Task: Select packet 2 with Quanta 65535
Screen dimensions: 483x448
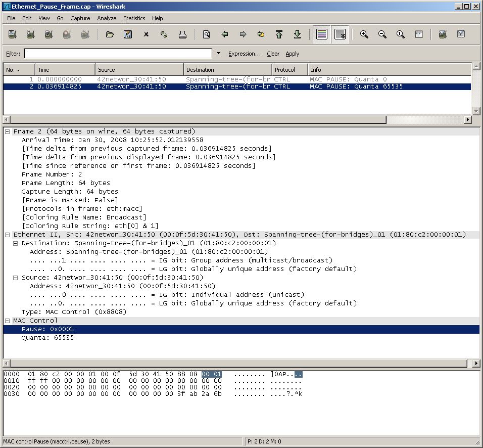Action: [237, 86]
